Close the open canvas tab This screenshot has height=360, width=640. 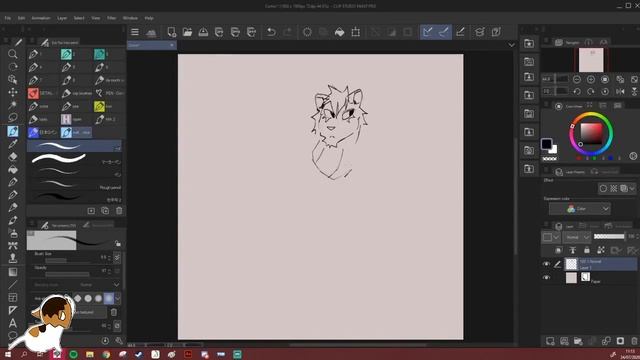tap(172, 45)
